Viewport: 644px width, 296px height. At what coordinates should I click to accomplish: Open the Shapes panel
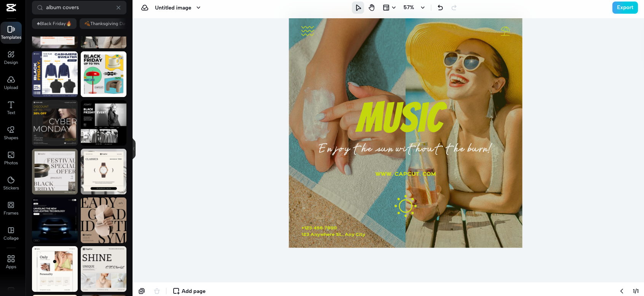[11, 133]
